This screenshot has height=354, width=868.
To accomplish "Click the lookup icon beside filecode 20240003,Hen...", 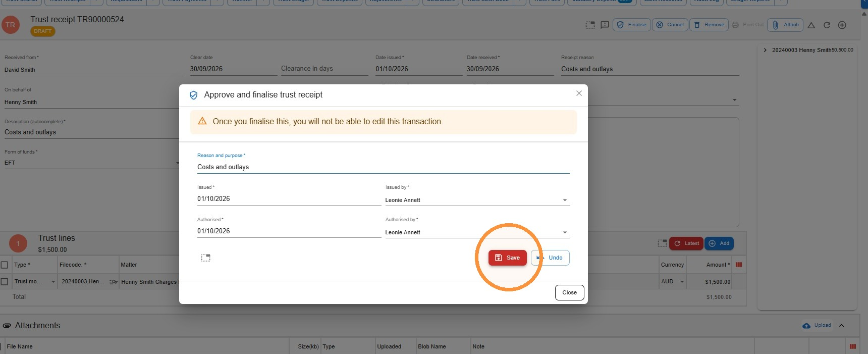I will tap(114, 282).
